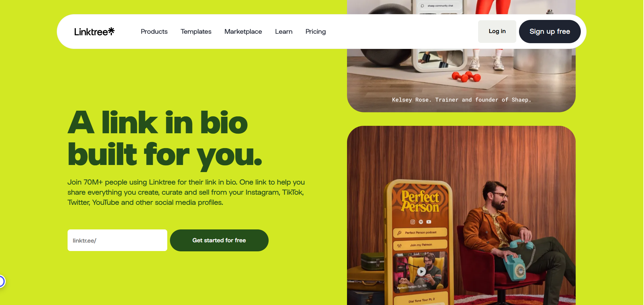
Task: Click Get started for free
Action: click(219, 240)
